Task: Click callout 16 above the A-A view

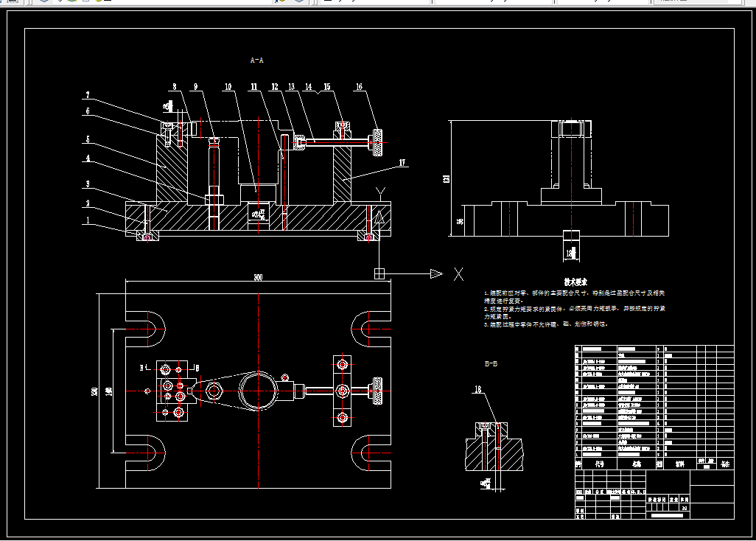Action: coord(359,87)
